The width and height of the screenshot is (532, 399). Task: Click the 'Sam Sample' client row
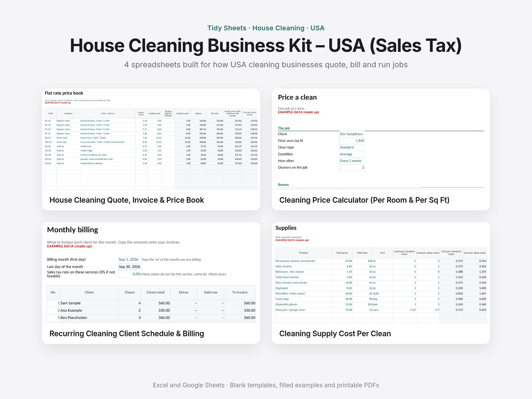coord(151,303)
